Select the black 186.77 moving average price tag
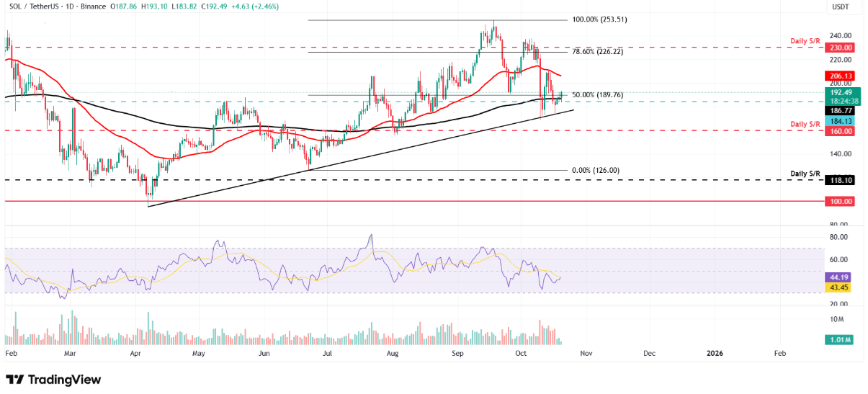Viewport: 868px width, 394px height. click(x=840, y=111)
